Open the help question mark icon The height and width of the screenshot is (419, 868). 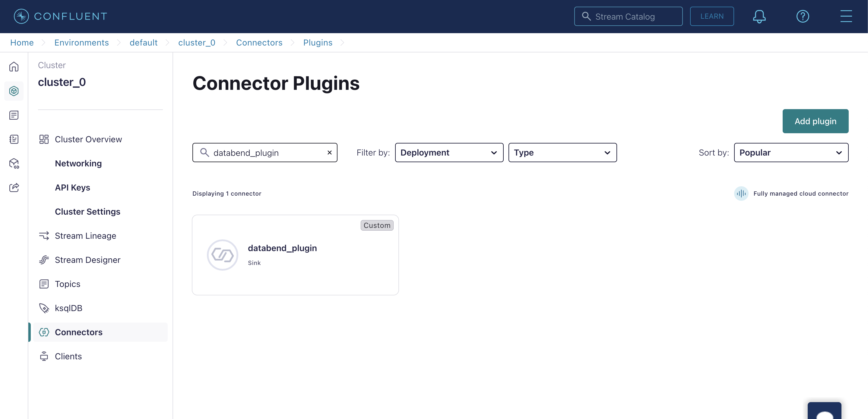click(x=803, y=16)
